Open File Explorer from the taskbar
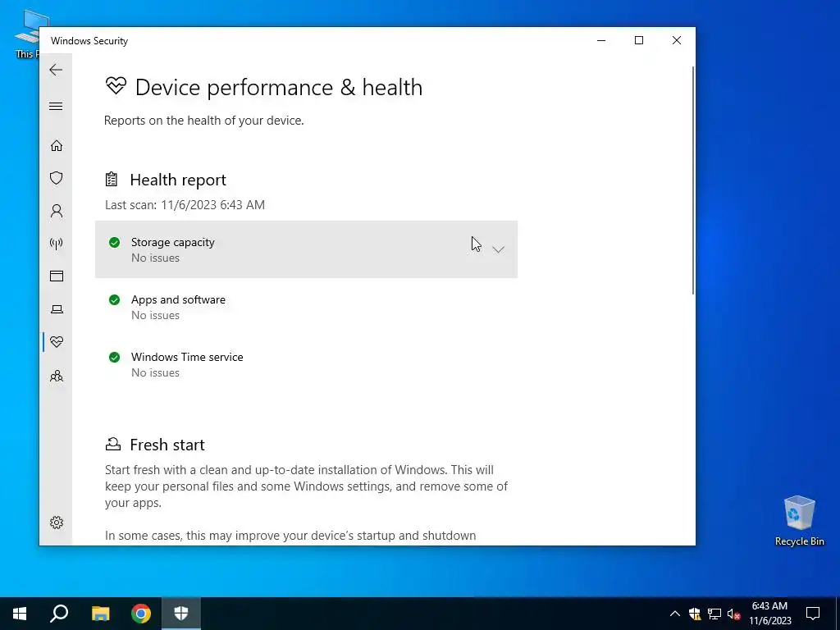 [x=100, y=614]
